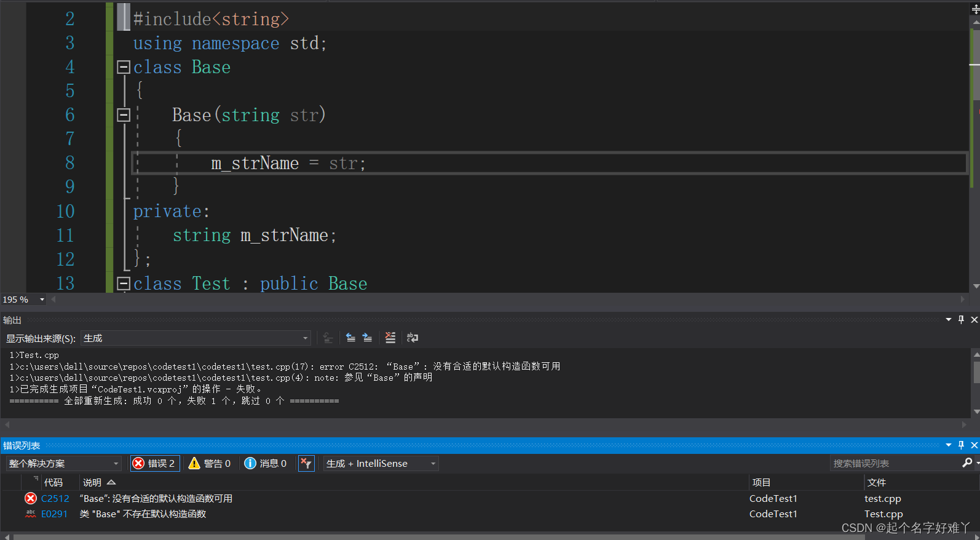
Task: Click the private: keyword on line 10
Action: (x=172, y=212)
